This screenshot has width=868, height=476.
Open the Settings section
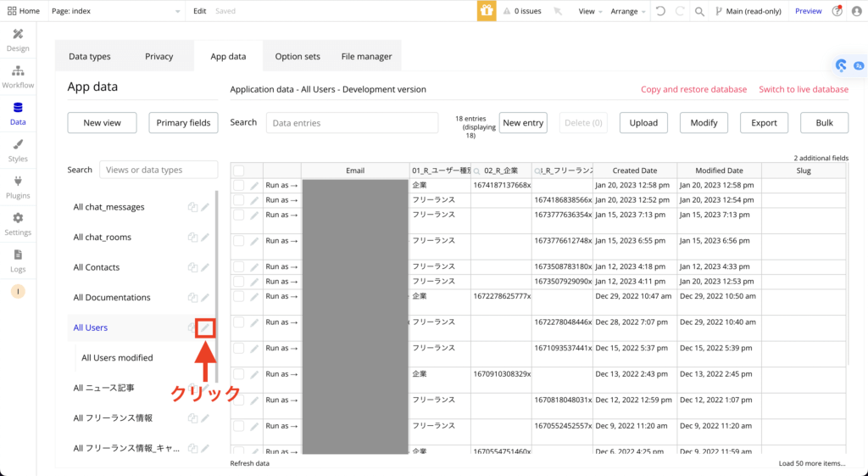18,224
